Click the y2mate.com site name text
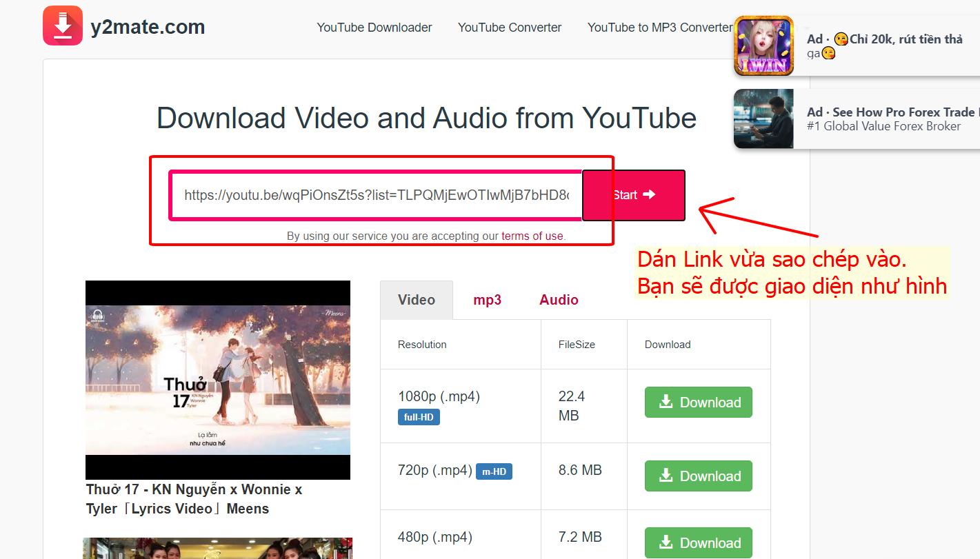This screenshot has height=559, width=980. (148, 28)
